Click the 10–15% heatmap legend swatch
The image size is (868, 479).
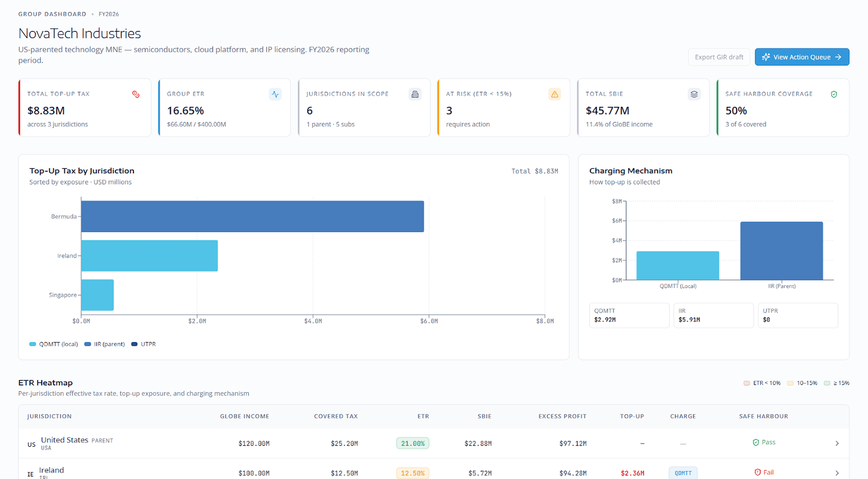pos(790,383)
